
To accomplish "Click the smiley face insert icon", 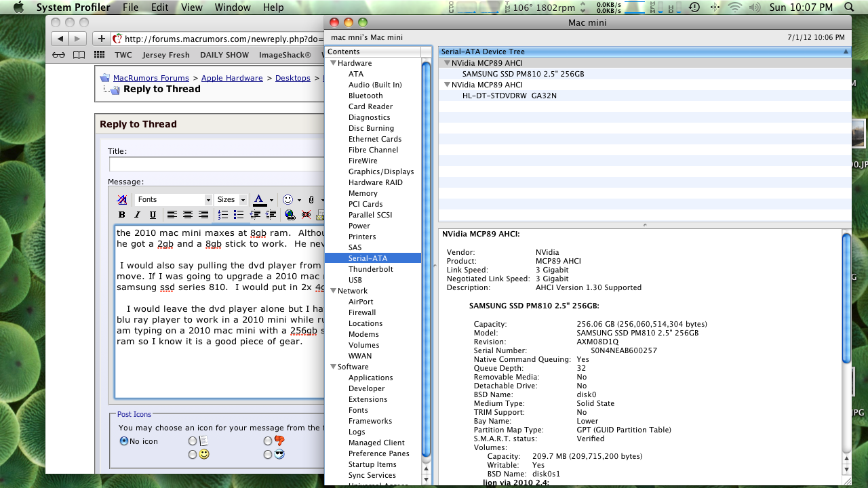I will click(x=288, y=200).
